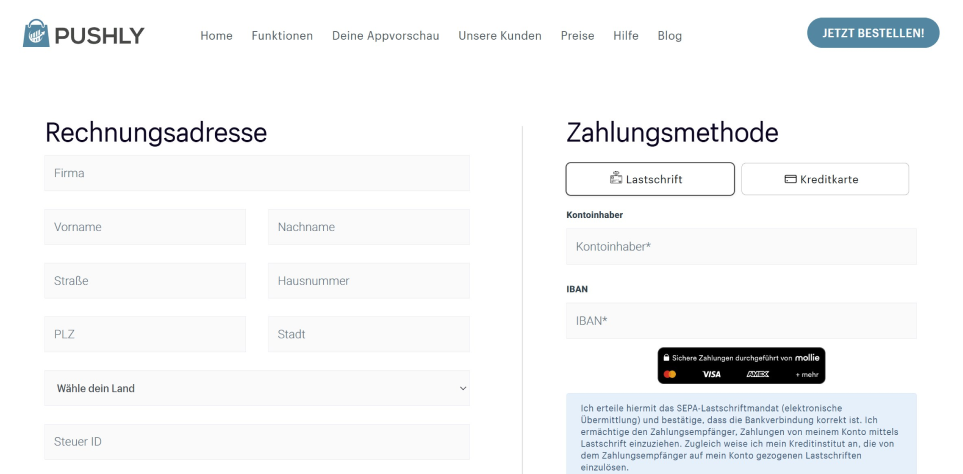
Task: Open Deine Appvorschau in navigation
Action: [385, 36]
